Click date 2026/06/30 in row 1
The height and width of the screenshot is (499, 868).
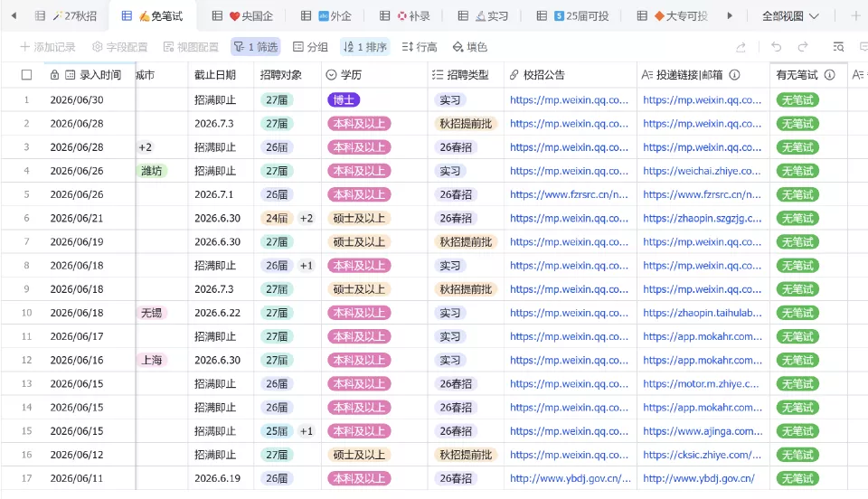pos(77,100)
